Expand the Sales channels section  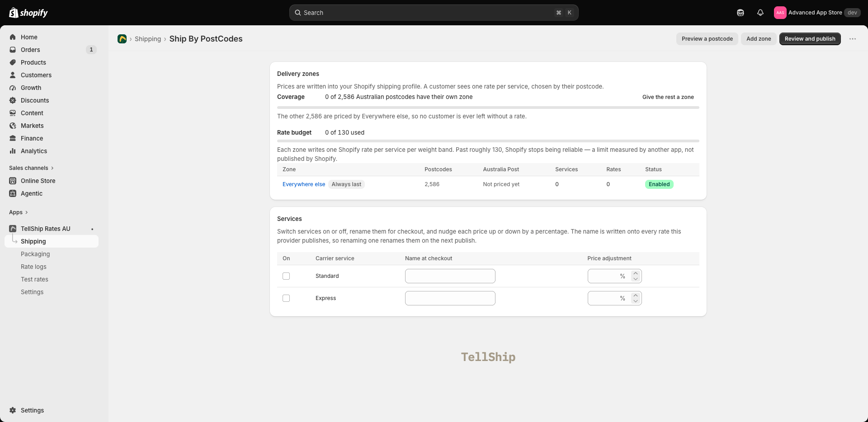point(32,168)
